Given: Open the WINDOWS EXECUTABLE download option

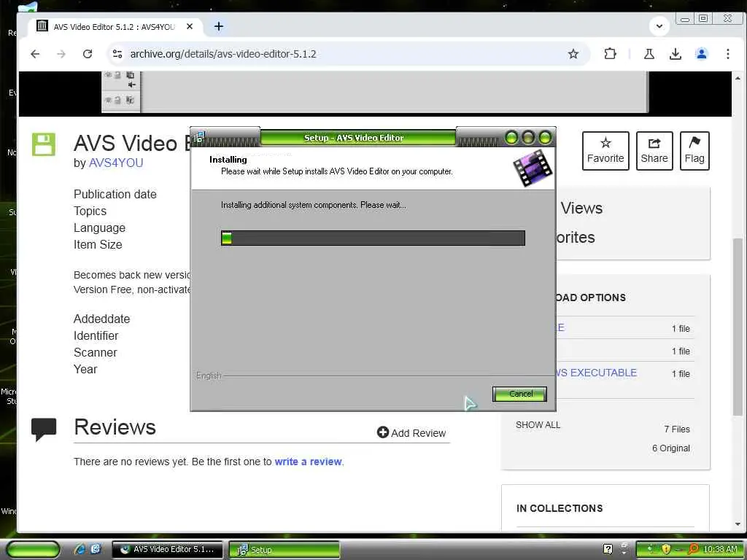Looking at the screenshot, I should (x=595, y=373).
